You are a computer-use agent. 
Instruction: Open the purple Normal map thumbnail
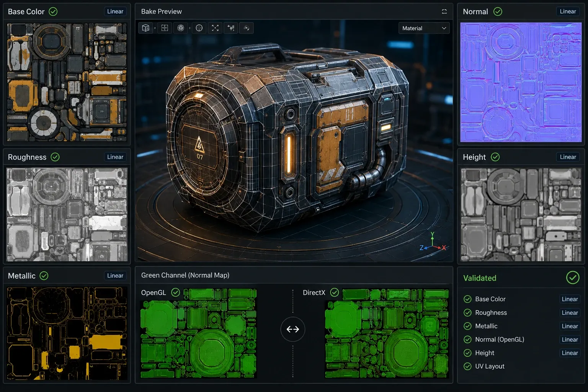(x=521, y=82)
